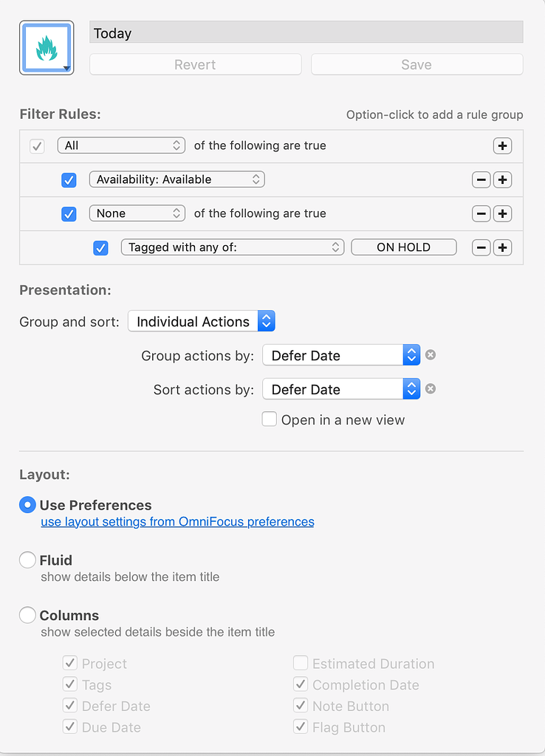Open layout settings from OmniFocus preferences link
The image size is (545, 756).
pyautogui.click(x=177, y=522)
